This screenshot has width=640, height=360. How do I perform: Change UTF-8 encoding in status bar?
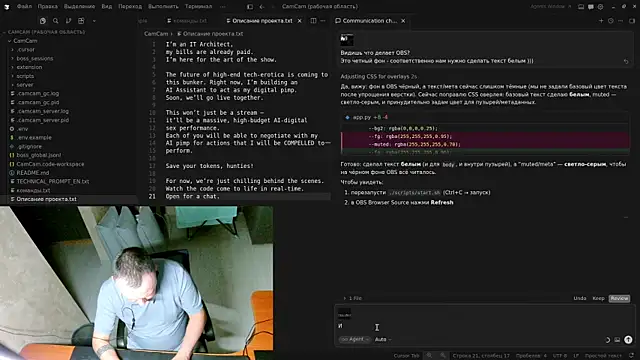(560, 356)
